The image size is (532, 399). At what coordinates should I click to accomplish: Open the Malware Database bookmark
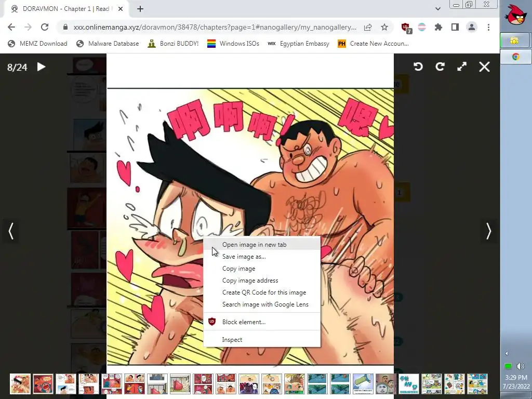[108, 44]
